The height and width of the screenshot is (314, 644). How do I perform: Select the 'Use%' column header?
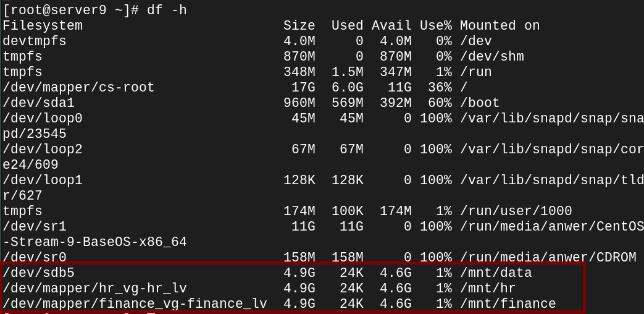[436, 25]
